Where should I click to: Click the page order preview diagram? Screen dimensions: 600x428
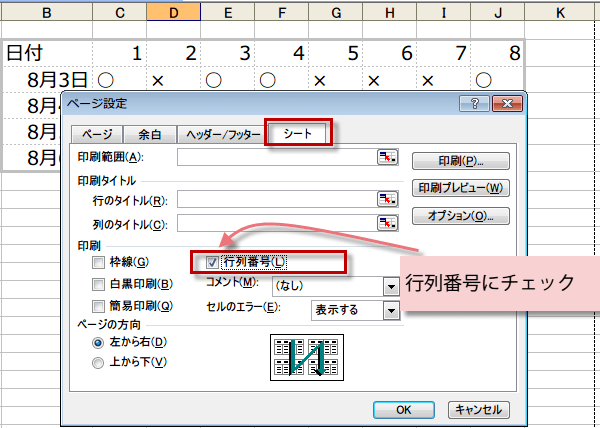[x=307, y=357]
